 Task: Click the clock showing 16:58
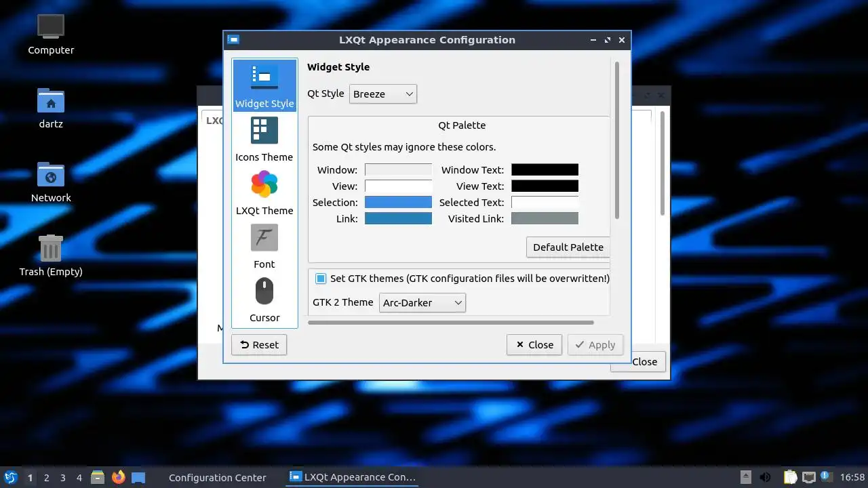point(852,477)
